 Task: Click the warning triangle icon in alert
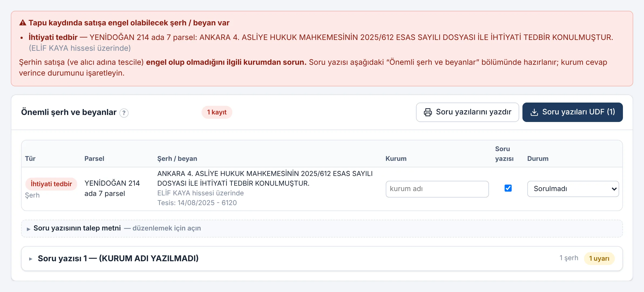click(23, 23)
